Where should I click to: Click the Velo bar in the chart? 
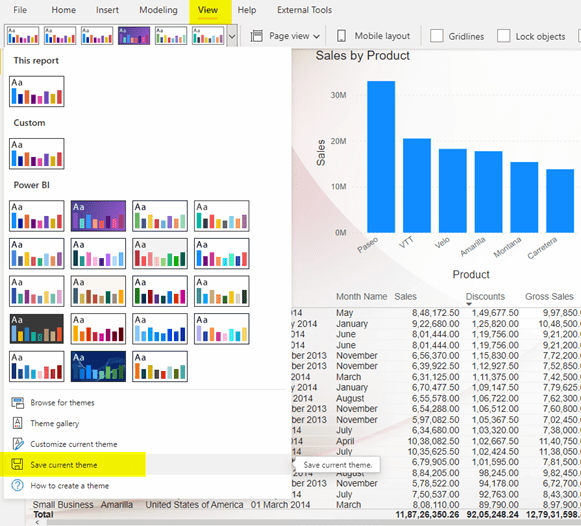tap(453, 191)
